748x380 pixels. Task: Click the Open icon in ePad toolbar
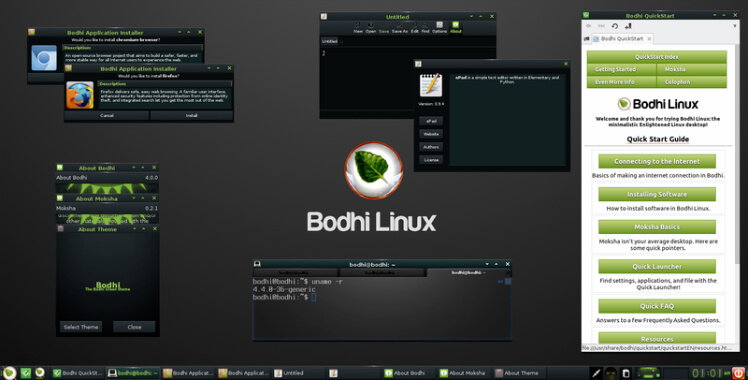(371, 27)
